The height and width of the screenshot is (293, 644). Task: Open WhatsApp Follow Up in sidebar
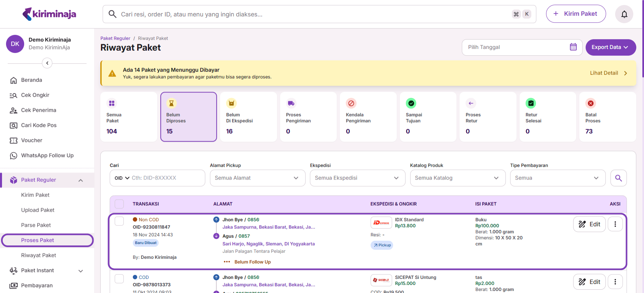47,155
